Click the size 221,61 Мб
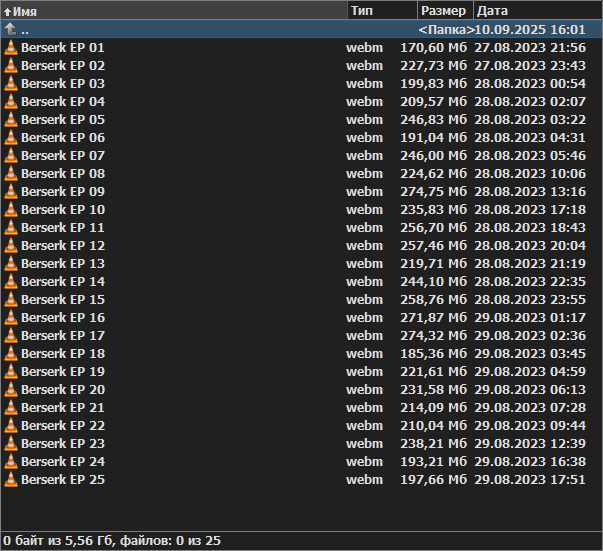The image size is (603, 551). coord(433,371)
